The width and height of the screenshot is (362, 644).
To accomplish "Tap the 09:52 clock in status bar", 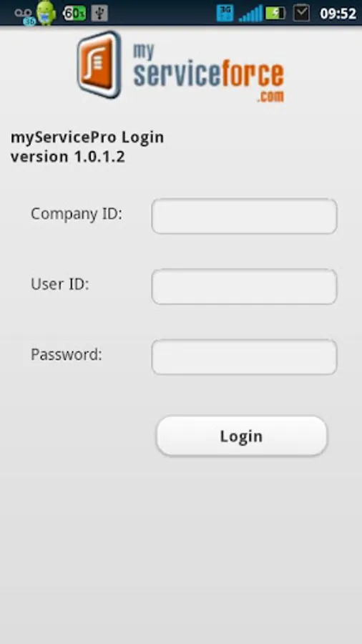I will coord(338,14).
